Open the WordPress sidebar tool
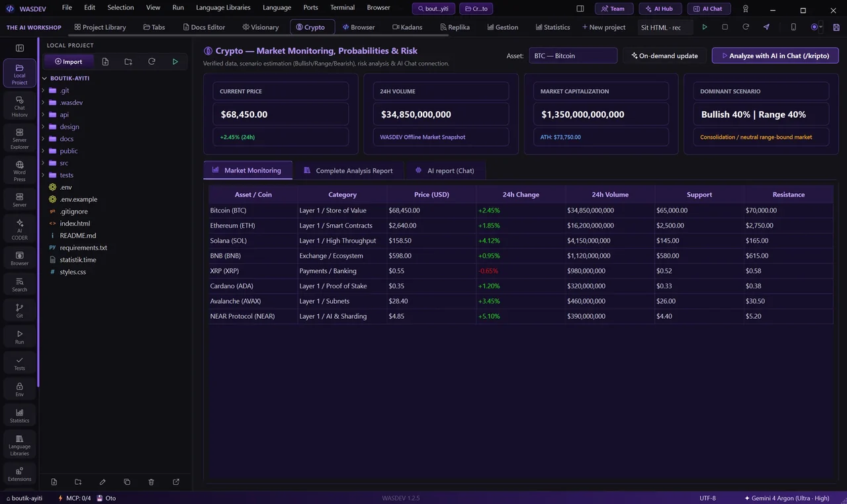The height and width of the screenshot is (504, 847). [20, 171]
